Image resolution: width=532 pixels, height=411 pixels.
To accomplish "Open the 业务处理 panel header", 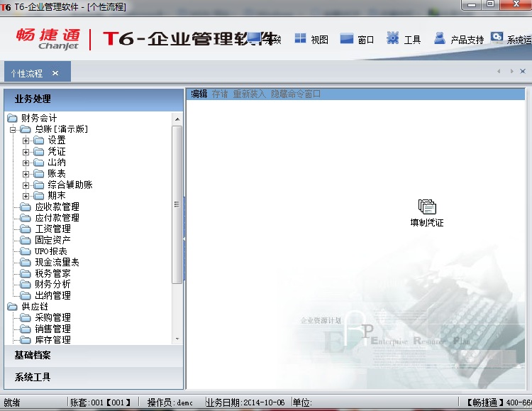I will coord(94,99).
